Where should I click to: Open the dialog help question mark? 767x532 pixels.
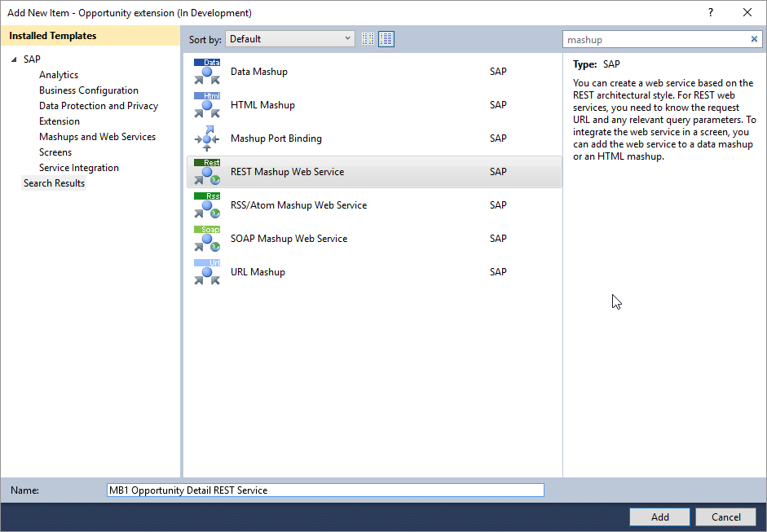[711, 12]
